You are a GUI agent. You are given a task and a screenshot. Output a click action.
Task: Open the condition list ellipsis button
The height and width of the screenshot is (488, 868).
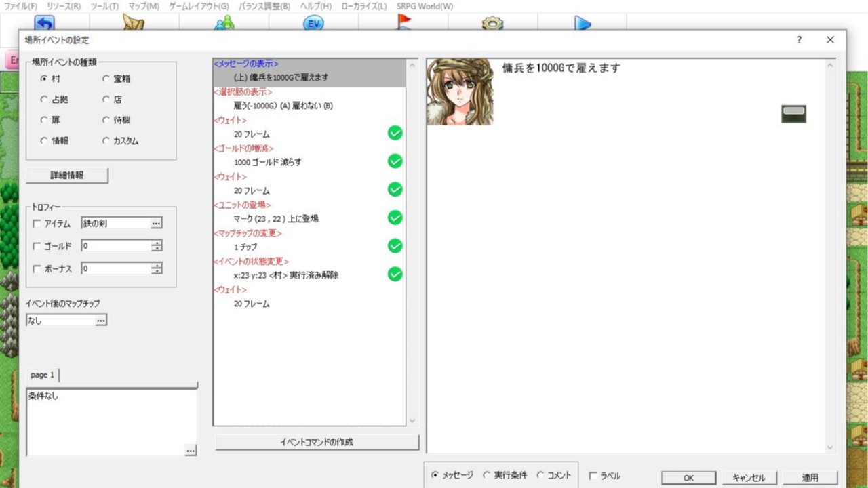coord(191,451)
